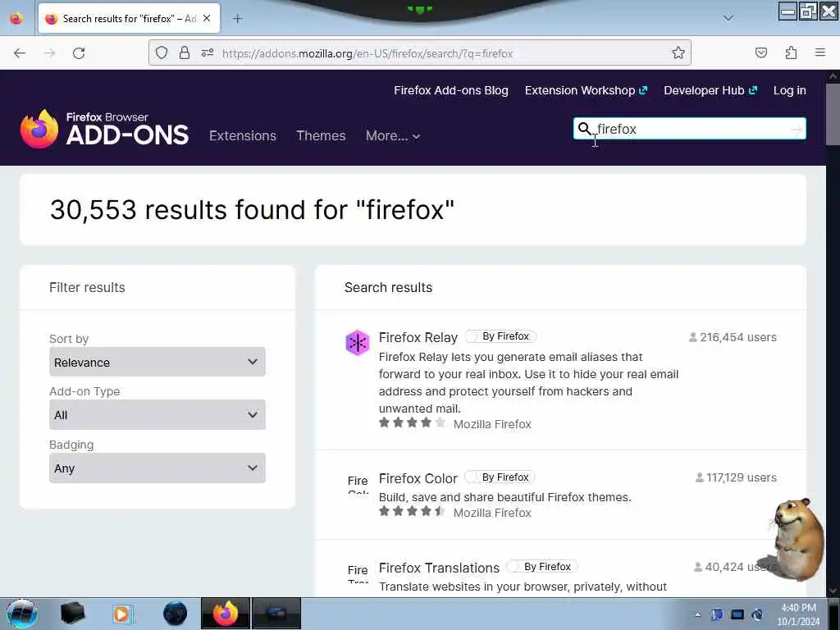Show hidden system tray icons arrow
This screenshot has width=840, height=630.
697,615
